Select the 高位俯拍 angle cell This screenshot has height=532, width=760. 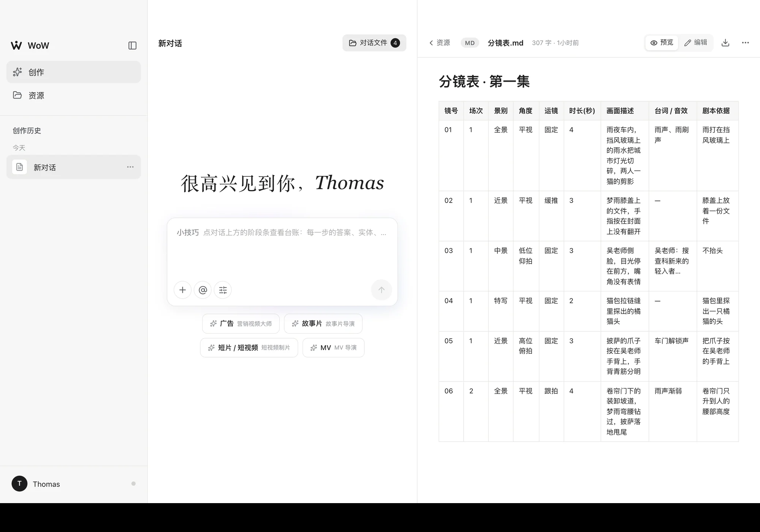point(526,356)
